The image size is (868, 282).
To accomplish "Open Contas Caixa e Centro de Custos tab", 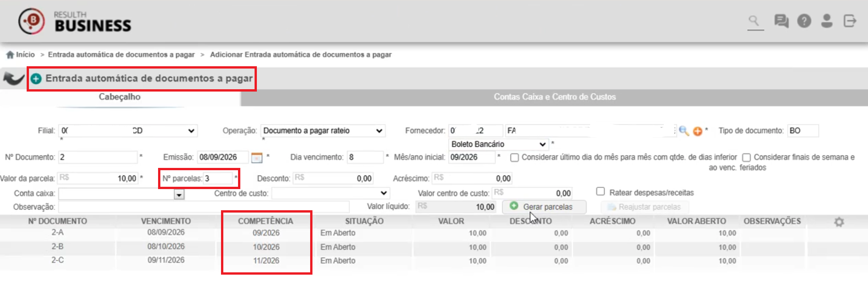I will (554, 97).
